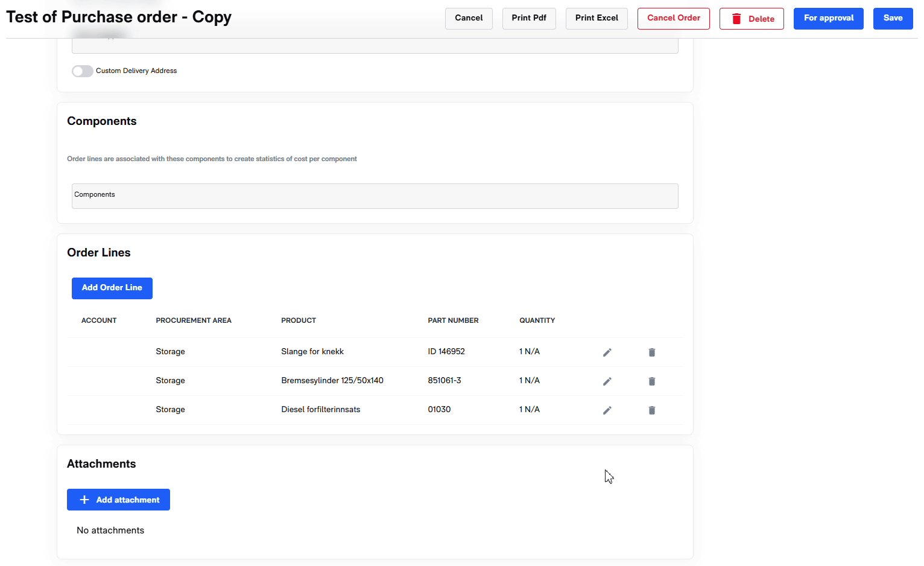Click the page title Test of Purchase order - Copy
This screenshot has width=924, height=566.
[x=119, y=17]
